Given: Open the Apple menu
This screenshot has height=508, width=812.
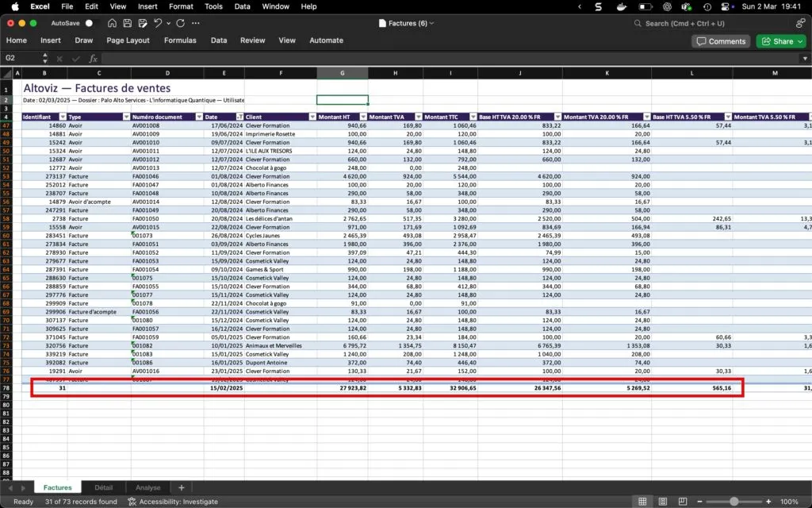Looking at the screenshot, I should 15,6.
